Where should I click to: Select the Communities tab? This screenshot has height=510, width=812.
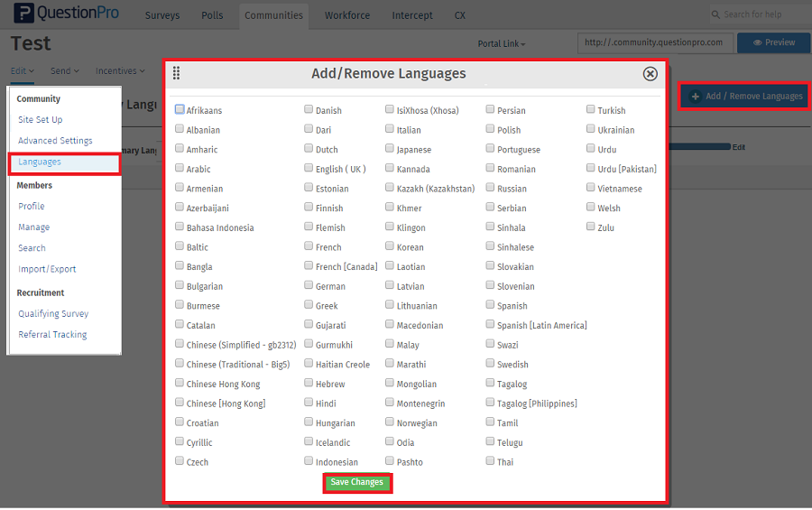[273, 15]
